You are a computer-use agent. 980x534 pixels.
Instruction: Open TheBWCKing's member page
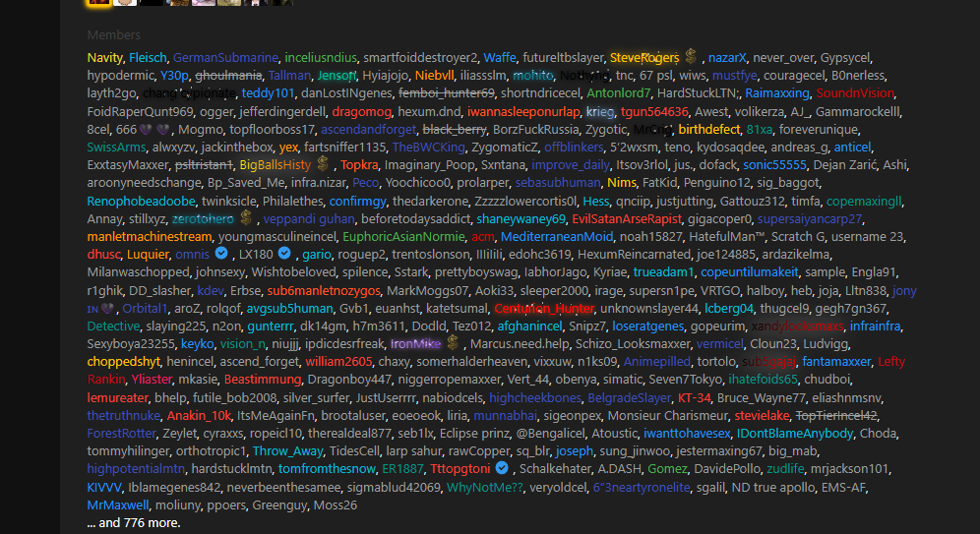tap(428, 148)
